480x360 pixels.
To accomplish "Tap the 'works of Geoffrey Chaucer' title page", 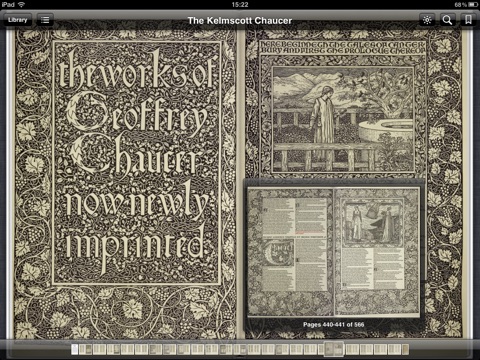I will click(137, 163).
